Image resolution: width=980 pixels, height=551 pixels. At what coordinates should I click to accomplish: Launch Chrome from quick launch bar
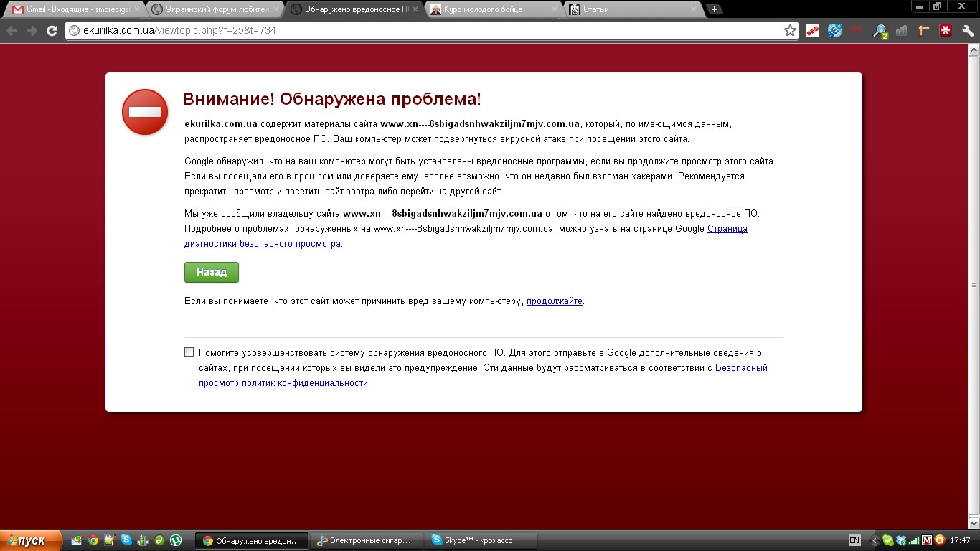tap(93, 540)
